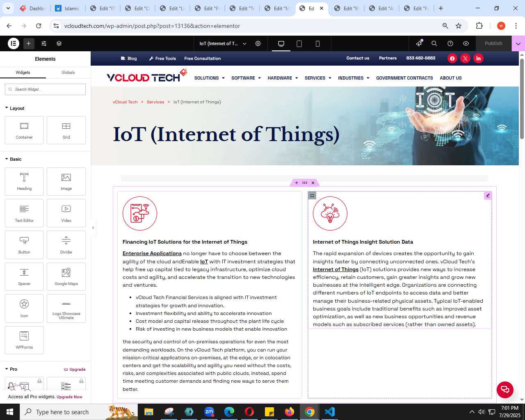Open page settings gear icon

pyautogui.click(x=258, y=43)
